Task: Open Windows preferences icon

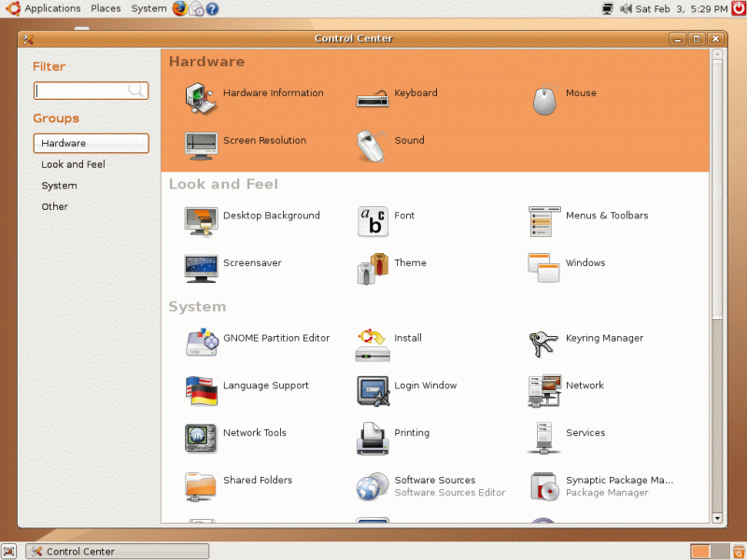Action: tap(543, 268)
